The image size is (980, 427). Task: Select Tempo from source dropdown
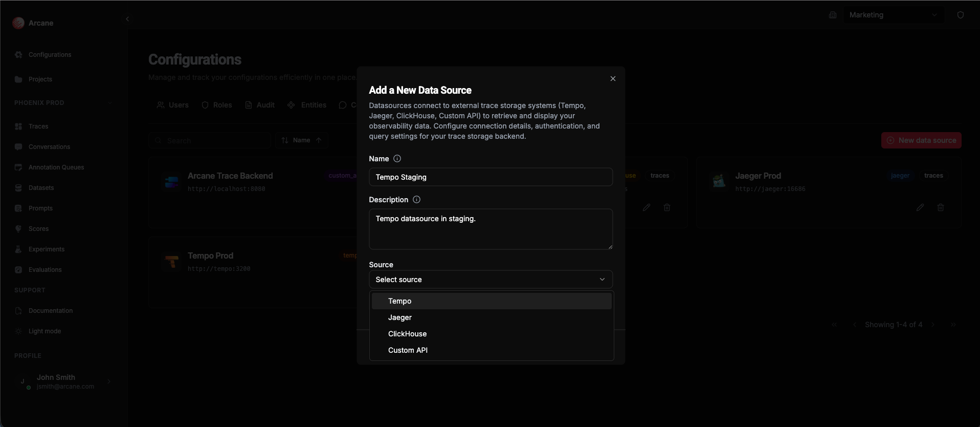click(x=491, y=301)
